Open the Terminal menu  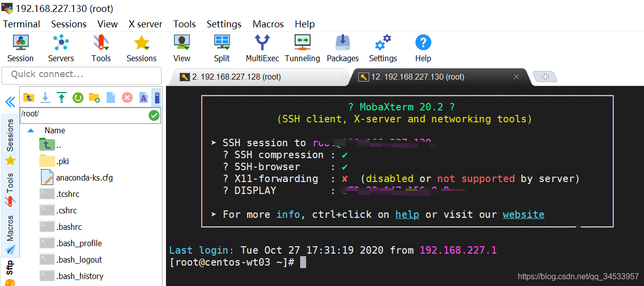click(x=21, y=24)
